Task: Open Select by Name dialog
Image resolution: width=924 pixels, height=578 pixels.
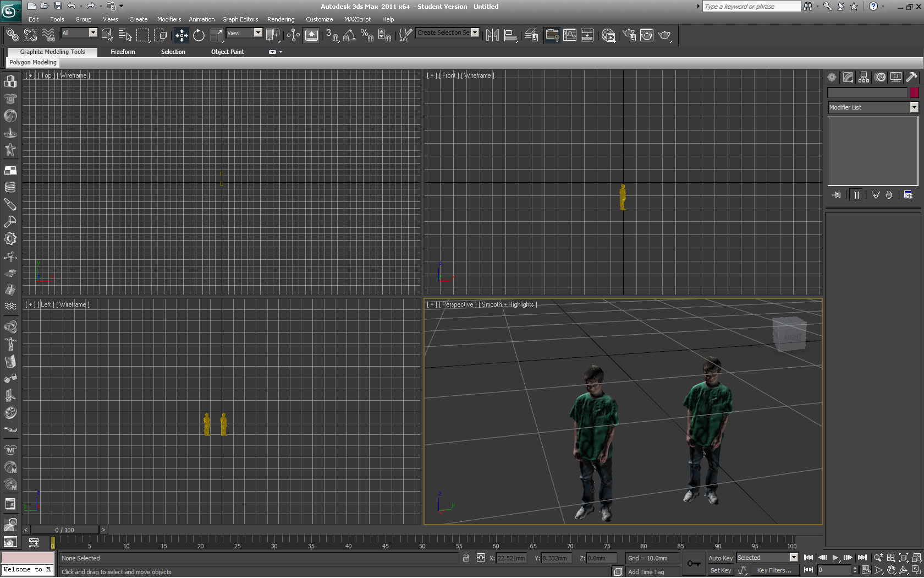Action: coord(125,35)
